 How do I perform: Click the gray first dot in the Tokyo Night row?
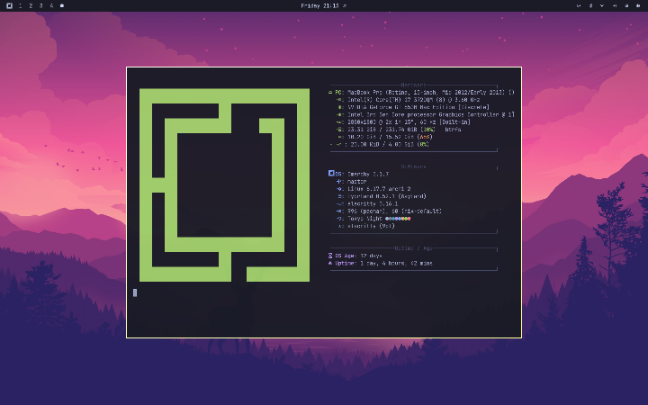(387, 219)
